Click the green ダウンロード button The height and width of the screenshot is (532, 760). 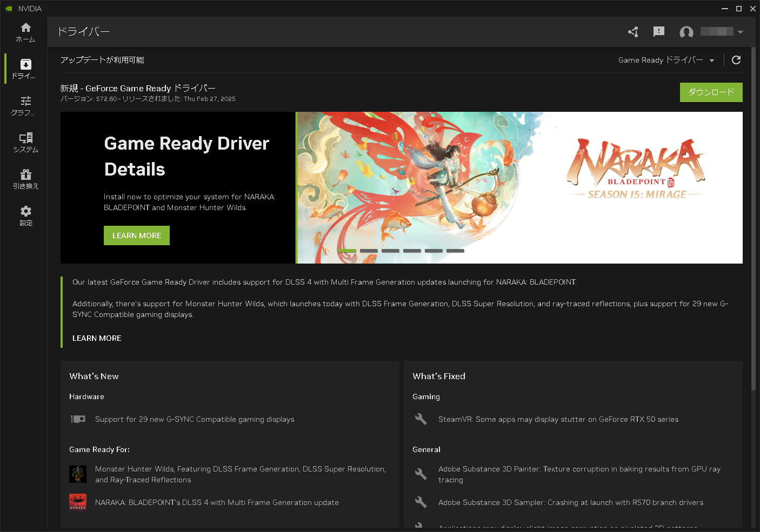pos(711,92)
